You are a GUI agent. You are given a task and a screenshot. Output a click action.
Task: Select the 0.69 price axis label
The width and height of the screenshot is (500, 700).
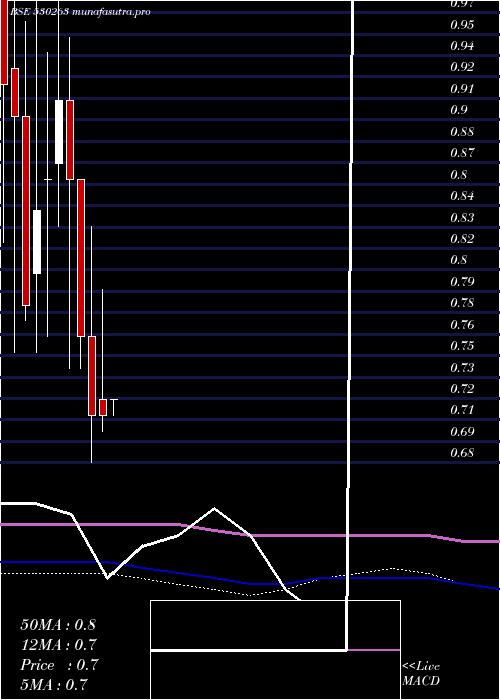pos(462,432)
